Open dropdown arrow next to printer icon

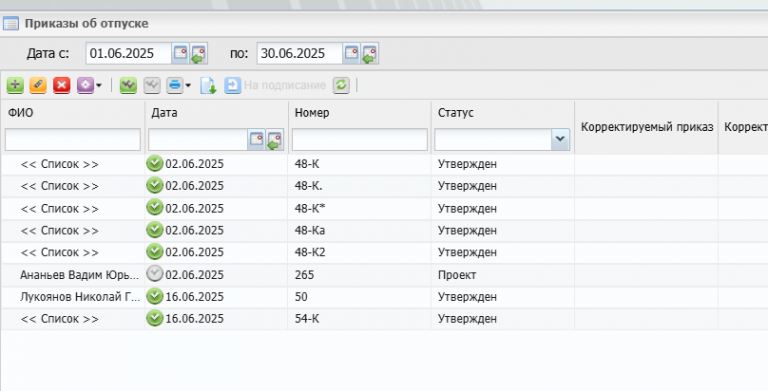click(x=188, y=86)
